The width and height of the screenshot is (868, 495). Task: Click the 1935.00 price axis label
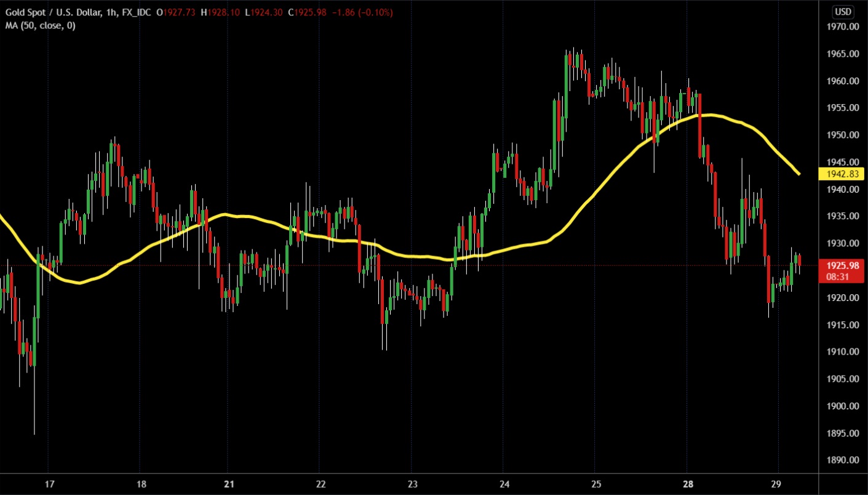tap(842, 216)
